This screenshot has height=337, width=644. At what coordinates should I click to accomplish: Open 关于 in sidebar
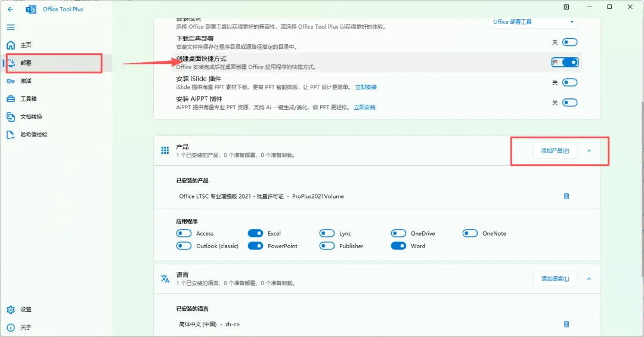56,327
